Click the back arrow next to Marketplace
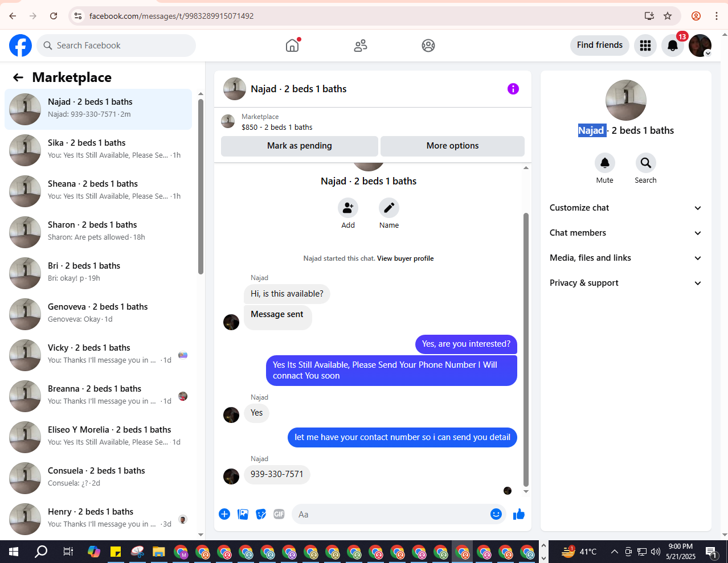The height and width of the screenshot is (563, 728). click(18, 77)
